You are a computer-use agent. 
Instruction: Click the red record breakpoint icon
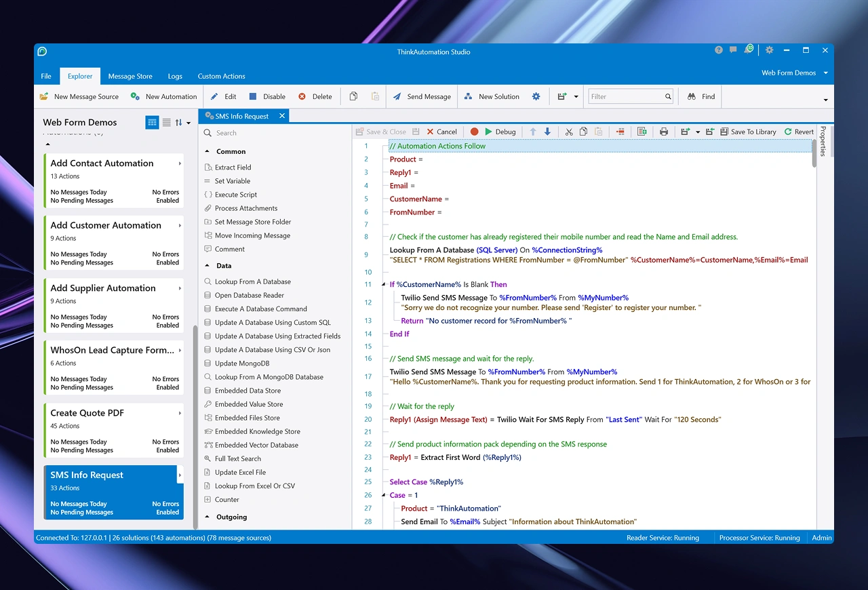pyautogui.click(x=475, y=132)
